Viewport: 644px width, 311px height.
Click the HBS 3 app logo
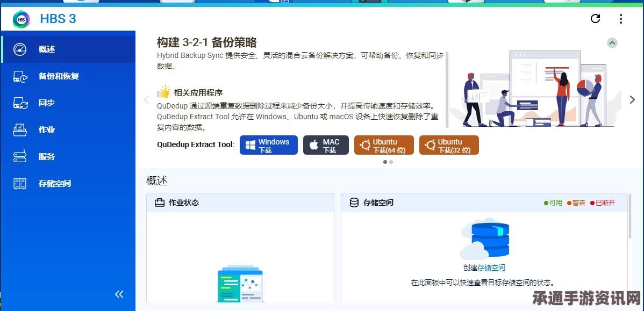click(x=22, y=19)
